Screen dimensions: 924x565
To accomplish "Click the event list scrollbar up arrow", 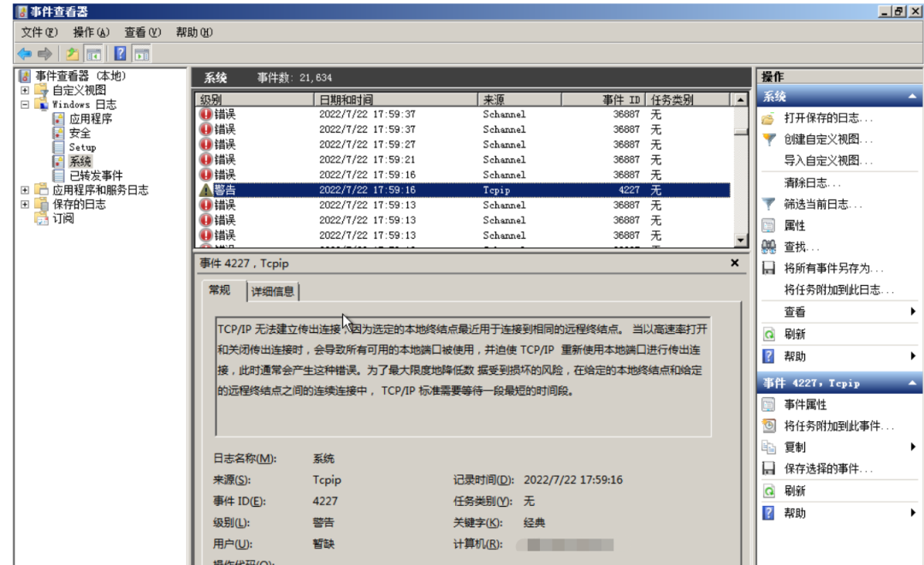I will [x=741, y=99].
